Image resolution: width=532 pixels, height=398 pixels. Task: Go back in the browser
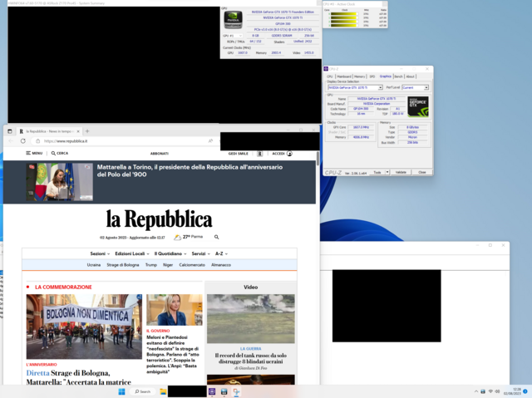[x=11, y=141]
